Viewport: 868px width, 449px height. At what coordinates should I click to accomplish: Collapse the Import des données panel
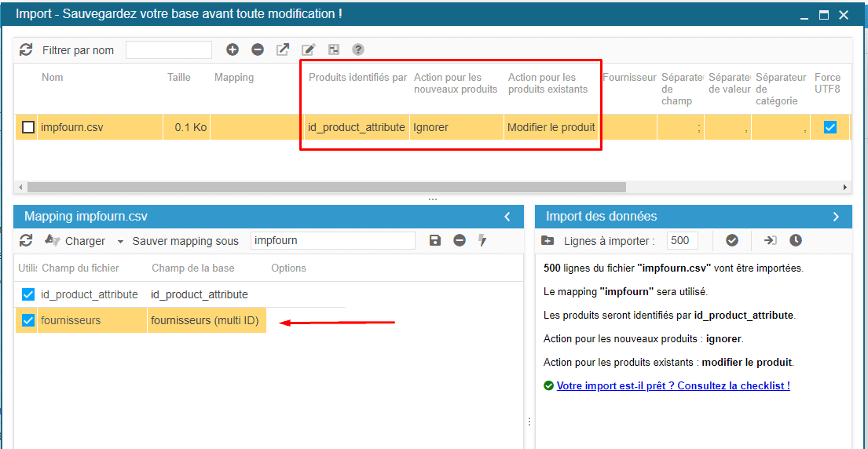(x=836, y=217)
